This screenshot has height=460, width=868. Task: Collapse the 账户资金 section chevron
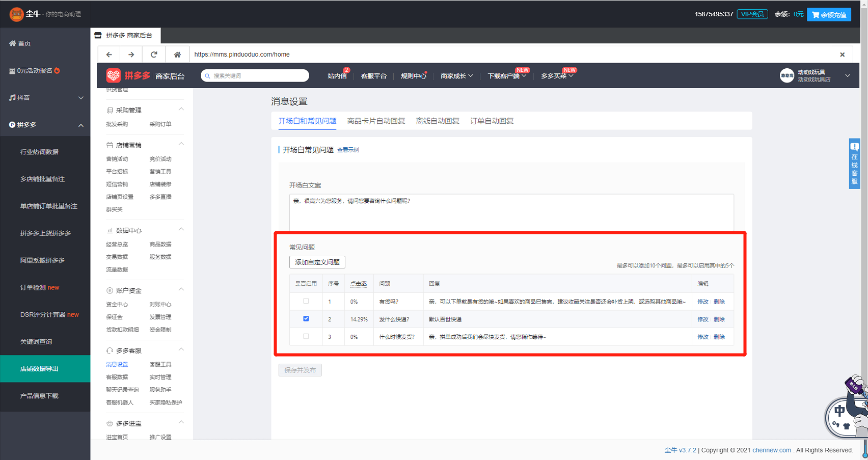pyautogui.click(x=181, y=290)
